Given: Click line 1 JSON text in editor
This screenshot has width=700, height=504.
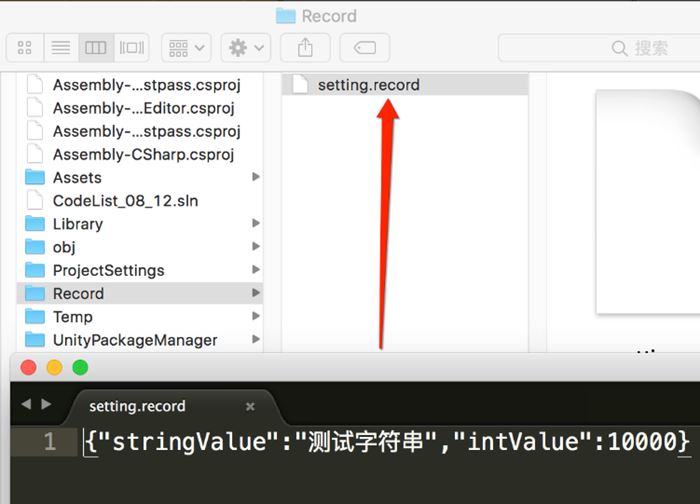Looking at the screenshot, I should (x=387, y=441).
